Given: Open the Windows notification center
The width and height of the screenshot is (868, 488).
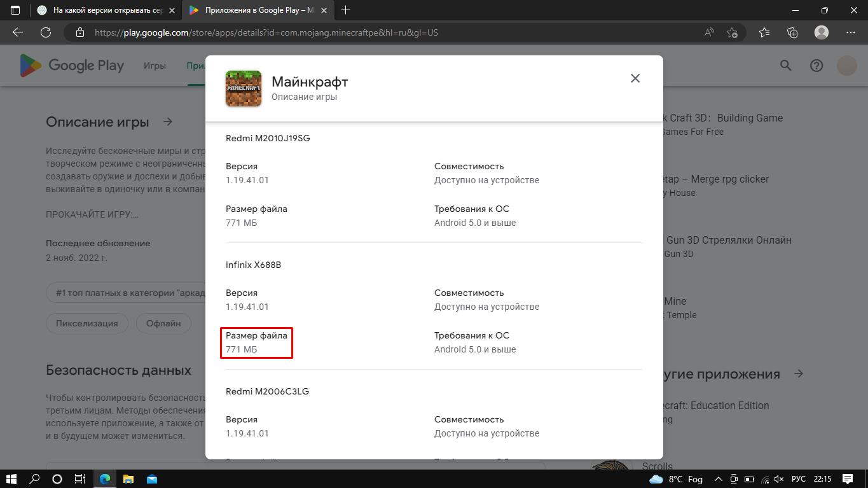Looking at the screenshot, I should point(847,478).
